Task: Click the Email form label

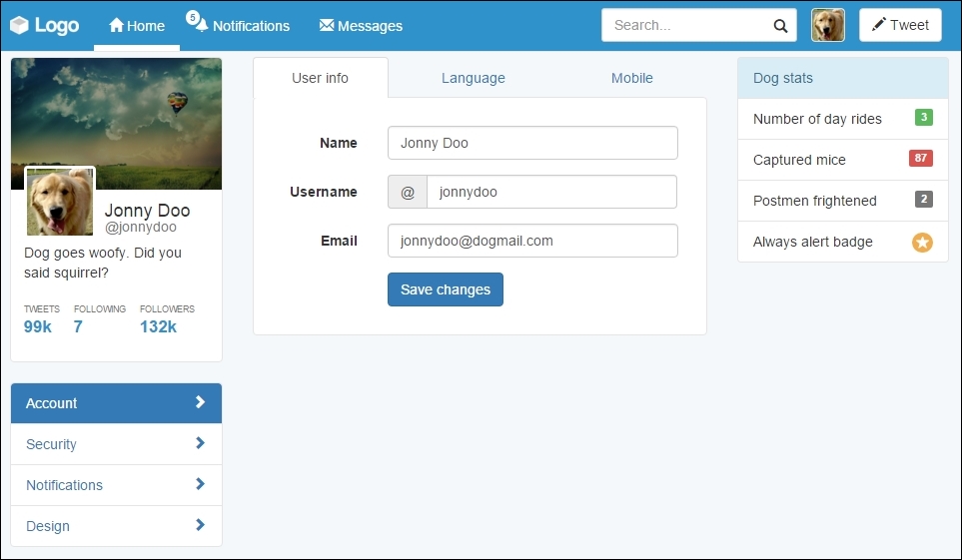Action: point(339,241)
